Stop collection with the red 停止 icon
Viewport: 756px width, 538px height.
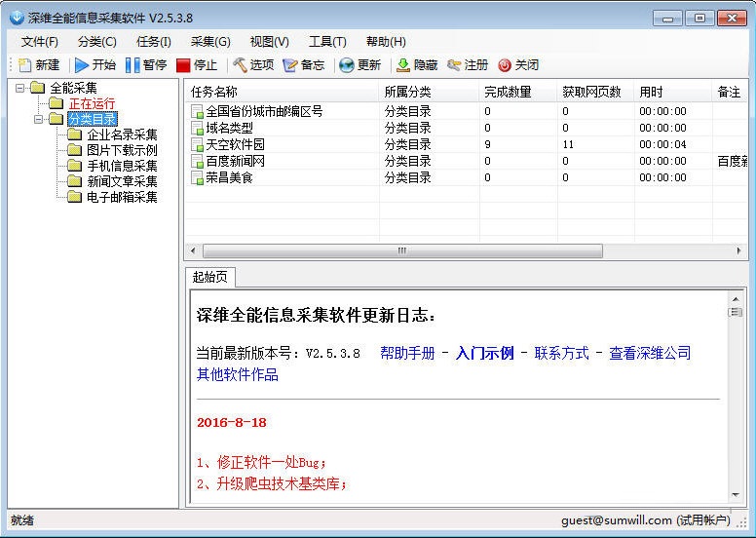[183, 65]
